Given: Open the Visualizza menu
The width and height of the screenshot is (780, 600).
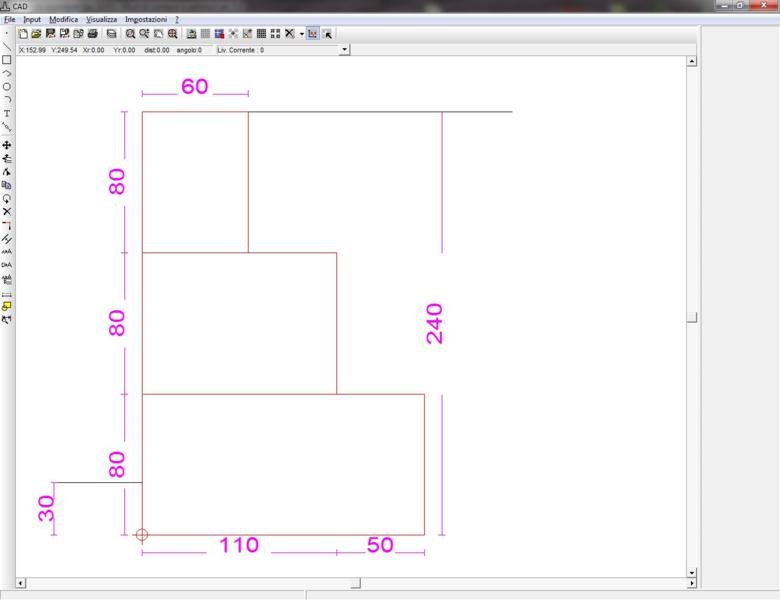Looking at the screenshot, I should [x=101, y=19].
